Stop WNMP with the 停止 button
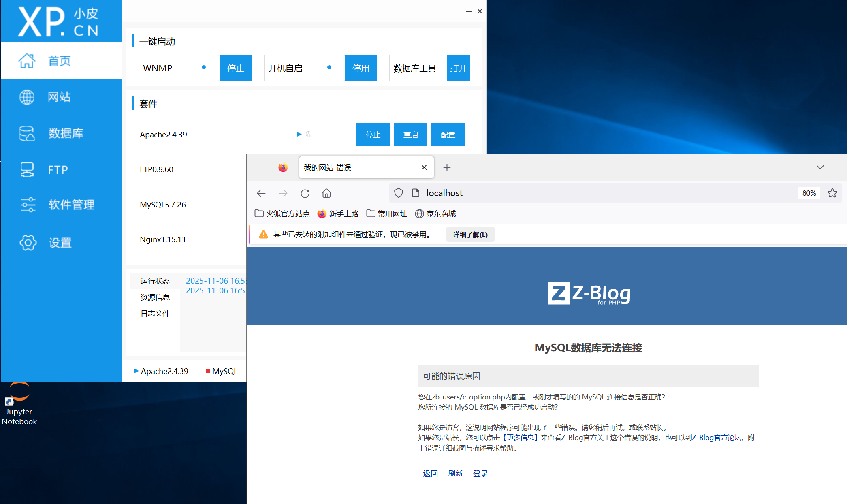The image size is (847, 504). tap(235, 68)
